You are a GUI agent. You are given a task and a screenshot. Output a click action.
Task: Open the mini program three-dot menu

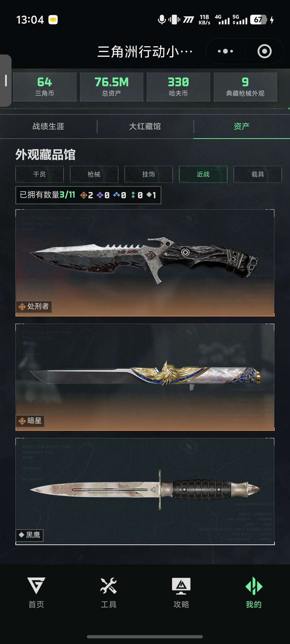coord(225,51)
